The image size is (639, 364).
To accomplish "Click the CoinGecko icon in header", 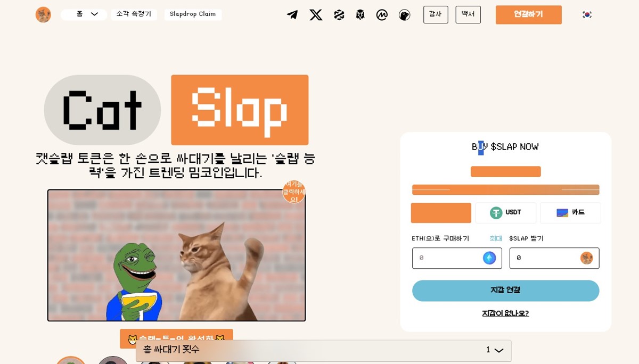I will pos(404,15).
